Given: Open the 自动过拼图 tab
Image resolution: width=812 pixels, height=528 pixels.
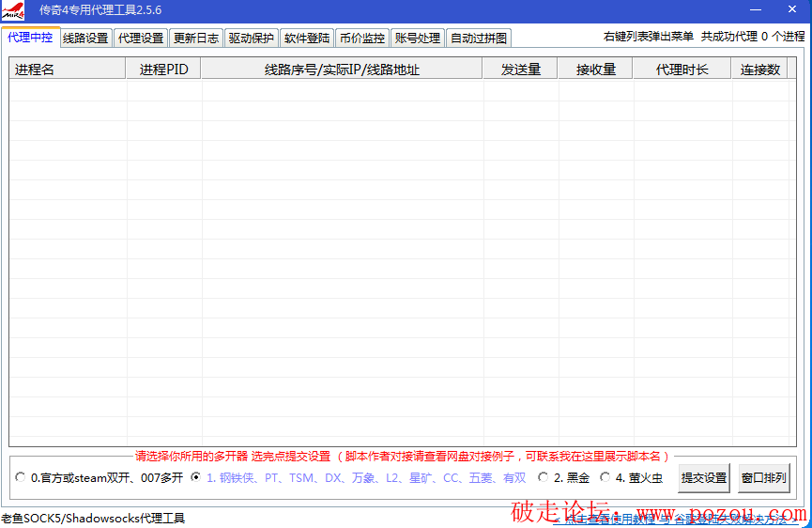Looking at the screenshot, I should coord(479,39).
